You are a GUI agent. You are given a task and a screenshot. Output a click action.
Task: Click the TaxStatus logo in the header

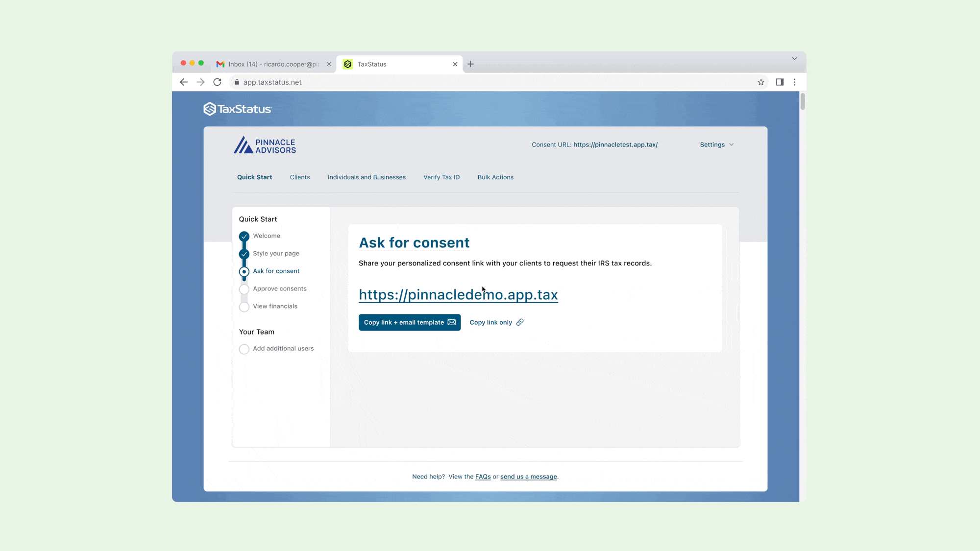[x=238, y=109]
